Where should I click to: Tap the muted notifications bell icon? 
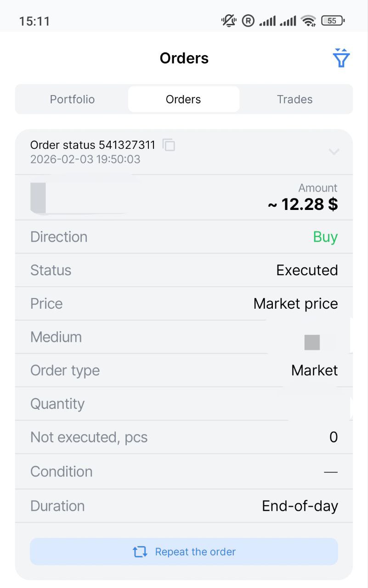[229, 21]
